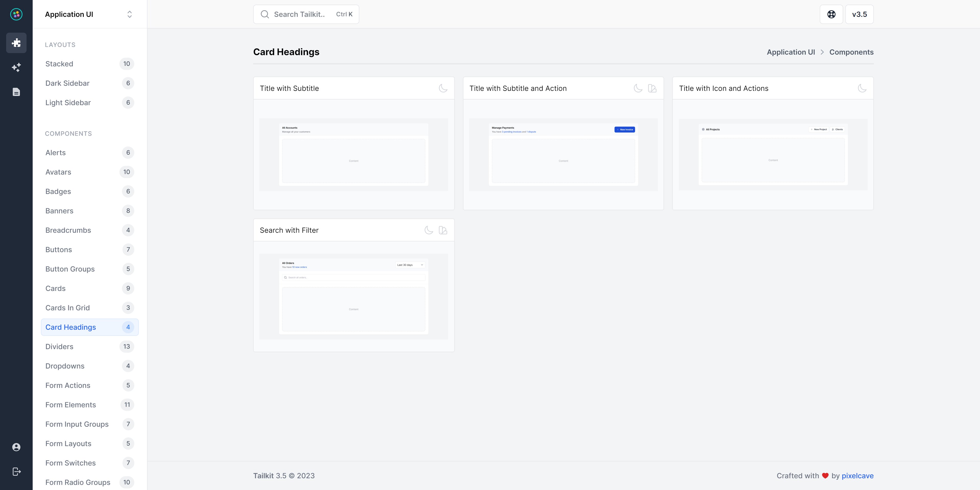Open the document page icon in the sidebar
This screenshot has height=490, width=980.
16,92
